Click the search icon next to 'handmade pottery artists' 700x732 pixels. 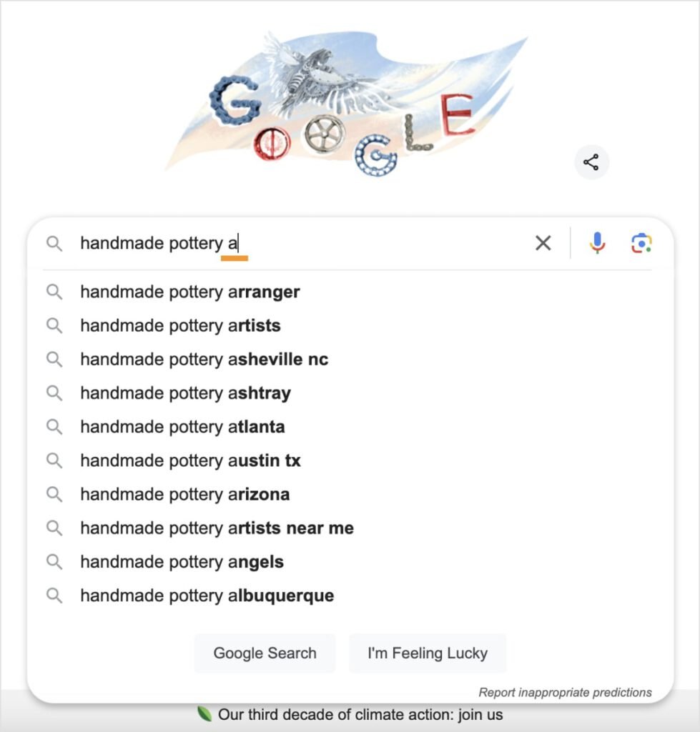coord(55,326)
